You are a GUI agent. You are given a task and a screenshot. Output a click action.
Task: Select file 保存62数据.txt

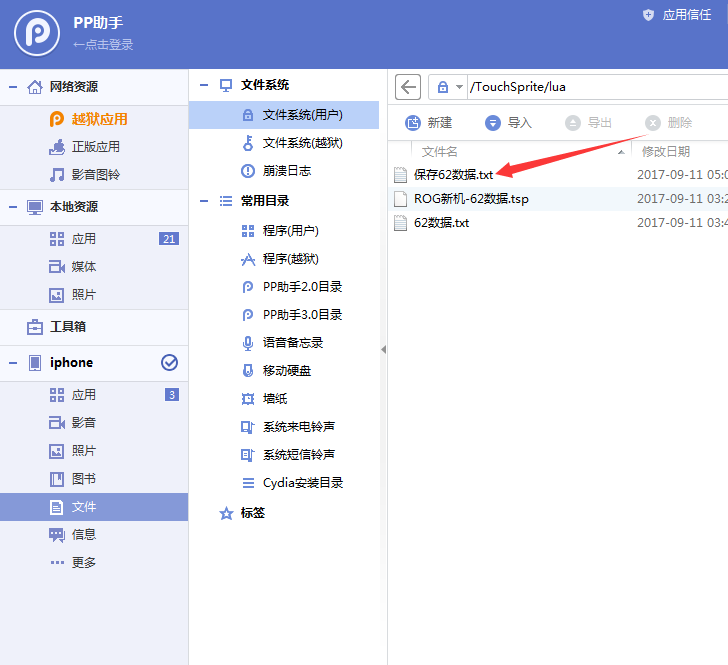point(453,175)
